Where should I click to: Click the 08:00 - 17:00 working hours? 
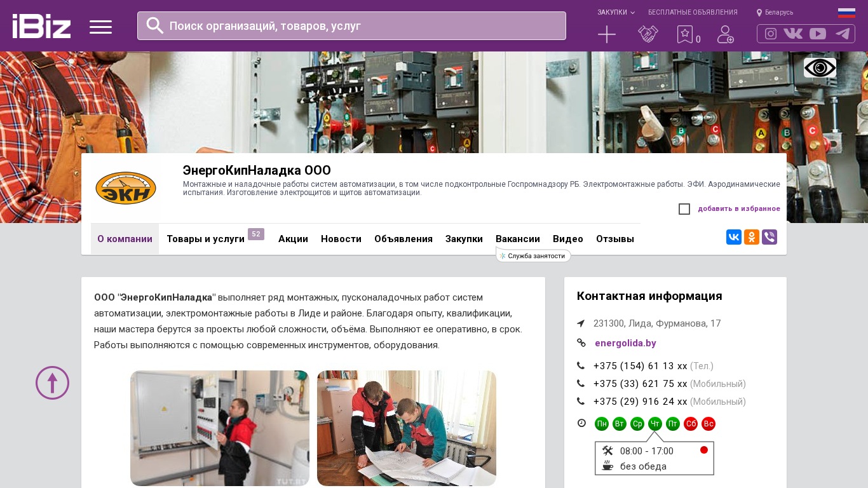647,451
